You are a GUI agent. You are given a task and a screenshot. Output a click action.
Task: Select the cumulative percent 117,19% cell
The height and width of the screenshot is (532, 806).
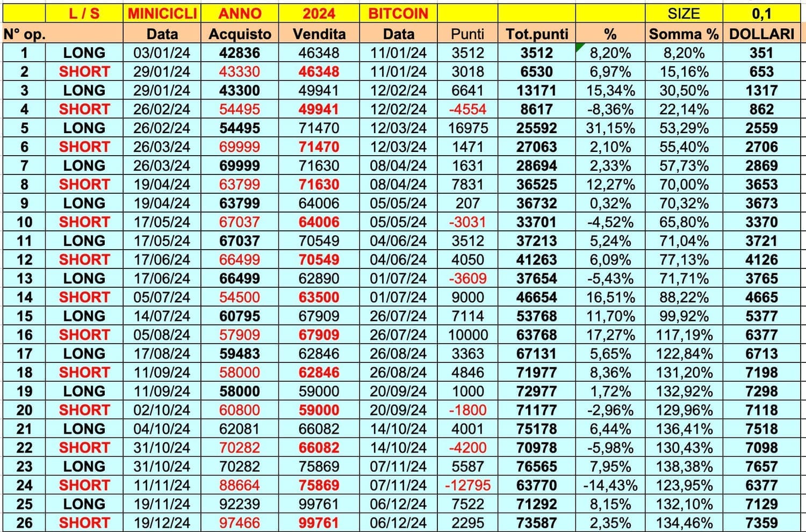coord(683,334)
